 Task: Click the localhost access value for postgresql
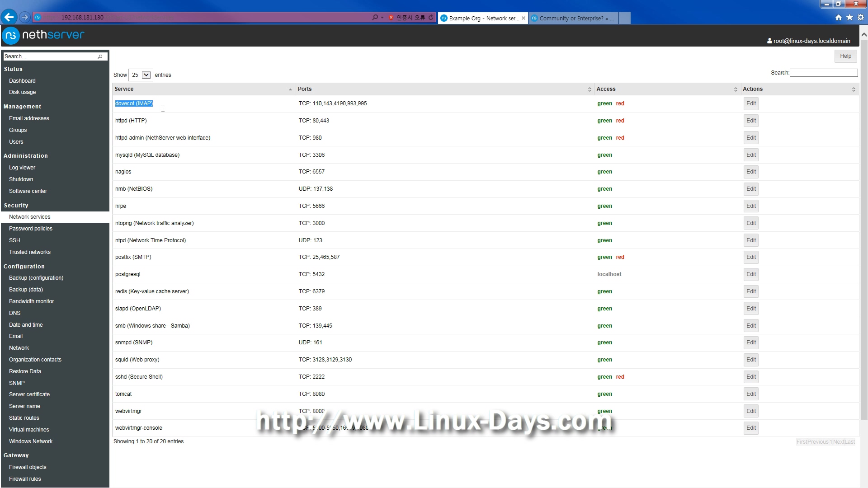pyautogui.click(x=609, y=274)
